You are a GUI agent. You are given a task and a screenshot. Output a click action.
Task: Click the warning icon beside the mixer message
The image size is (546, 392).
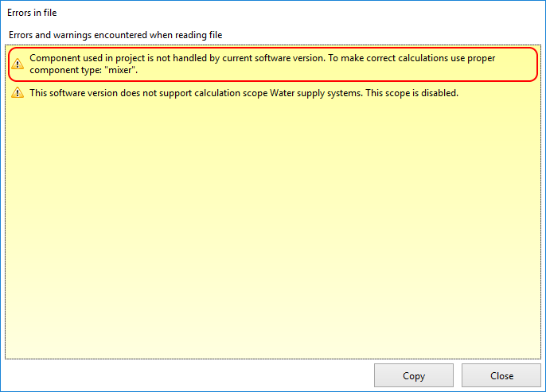(18, 64)
